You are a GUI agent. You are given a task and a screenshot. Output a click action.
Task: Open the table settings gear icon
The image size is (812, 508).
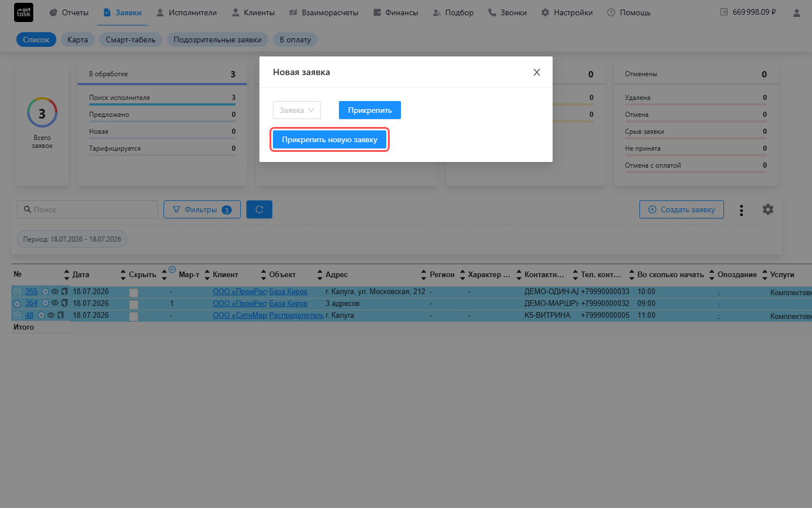[767, 209]
